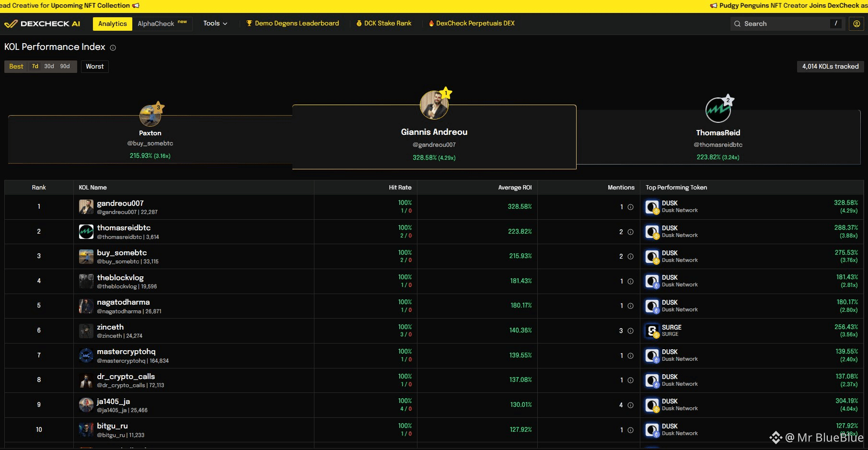Viewport: 868px width, 450px height.
Task: Open the gandreou007 KOL profile link
Action: (x=120, y=203)
